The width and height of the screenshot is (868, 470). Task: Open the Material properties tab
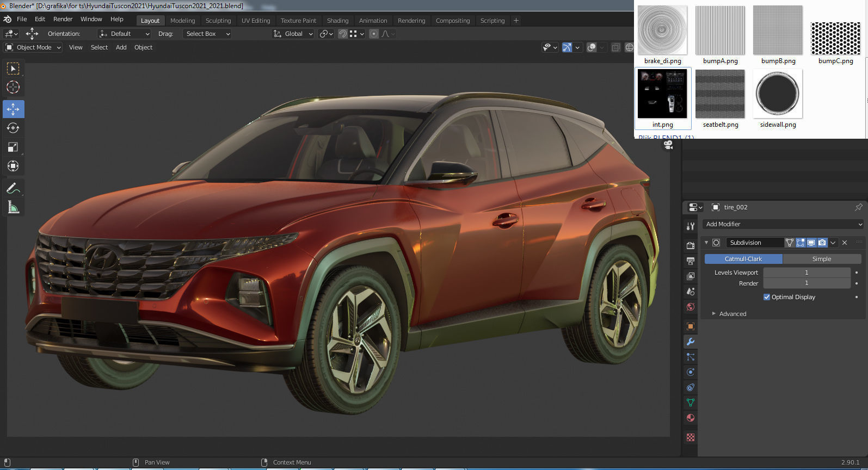(x=691, y=418)
